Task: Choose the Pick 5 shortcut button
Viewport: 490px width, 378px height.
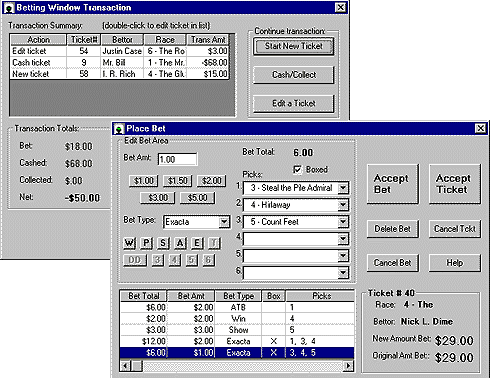Action: click(191, 260)
